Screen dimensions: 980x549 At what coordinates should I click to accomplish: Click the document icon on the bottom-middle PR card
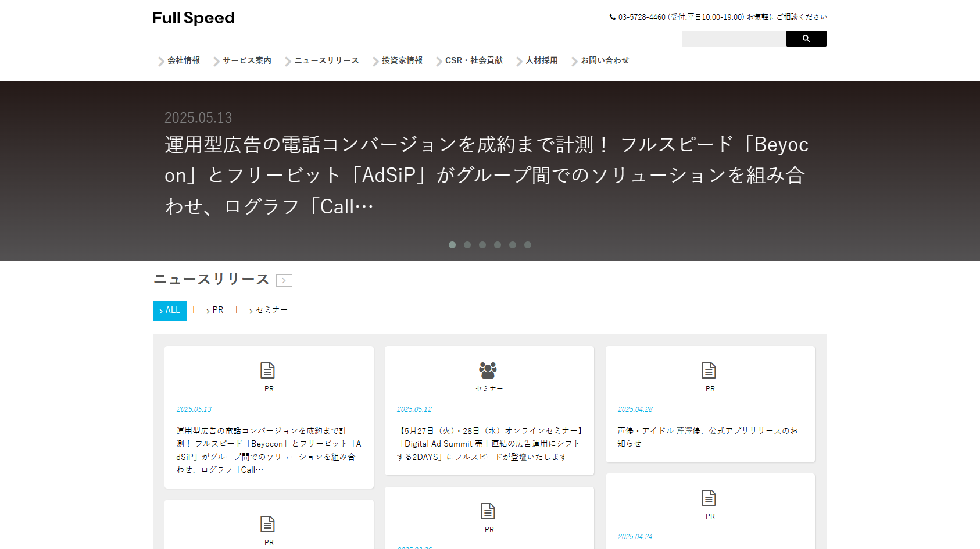coord(488,511)
